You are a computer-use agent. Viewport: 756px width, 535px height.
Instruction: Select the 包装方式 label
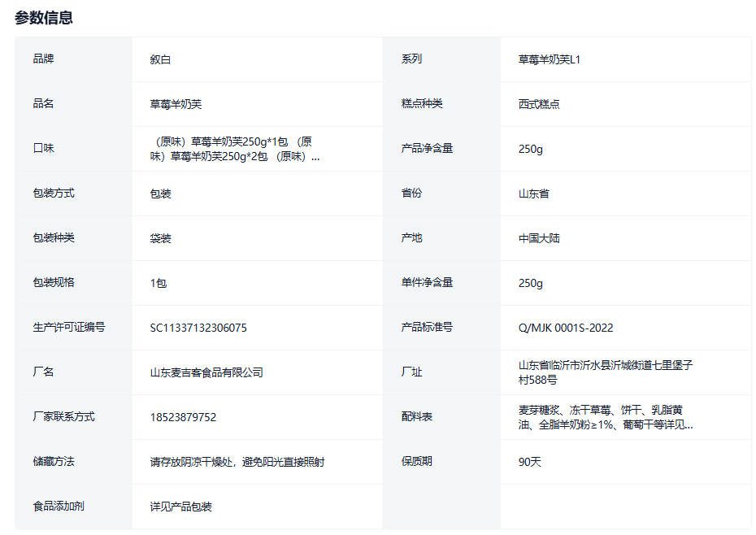coord(54,193)
